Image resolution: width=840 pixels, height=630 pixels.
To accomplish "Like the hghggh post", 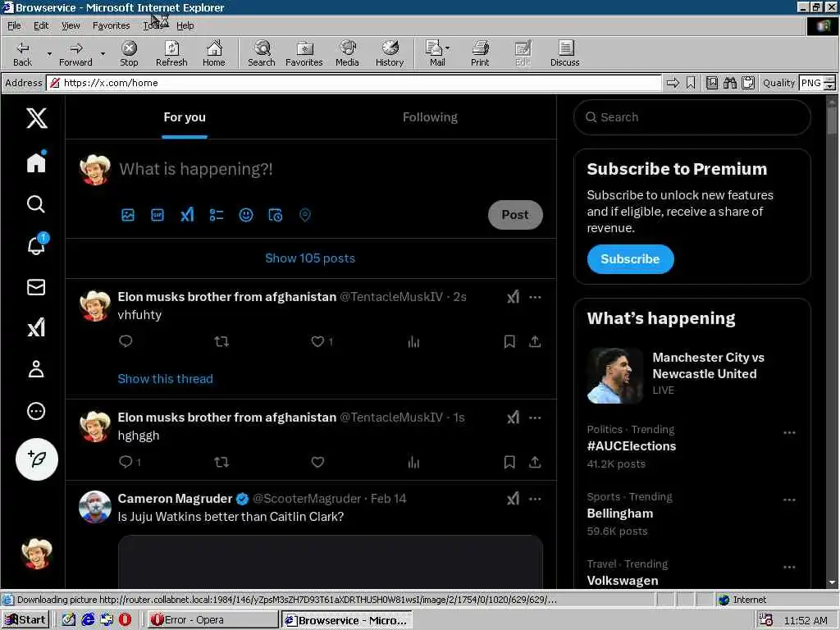I will tap(317, 462).
